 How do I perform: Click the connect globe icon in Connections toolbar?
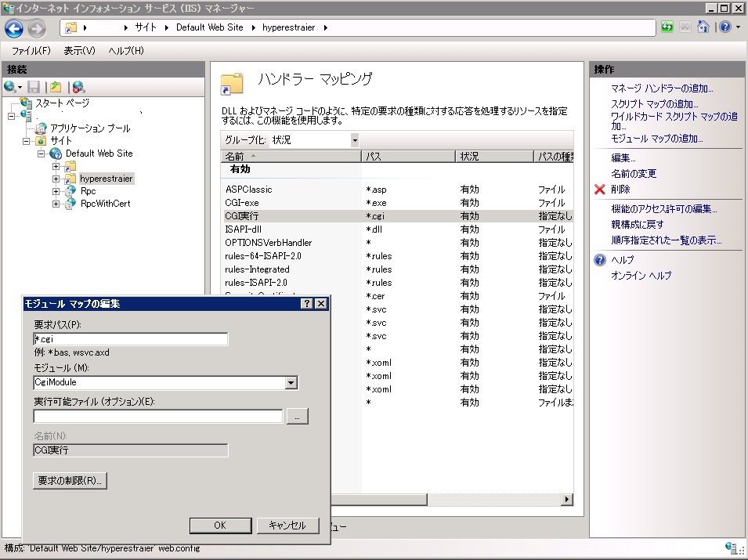coord(9,87)
